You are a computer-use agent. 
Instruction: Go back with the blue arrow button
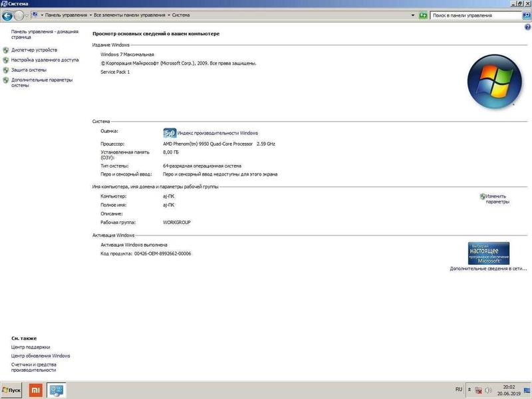pos(7,15)
